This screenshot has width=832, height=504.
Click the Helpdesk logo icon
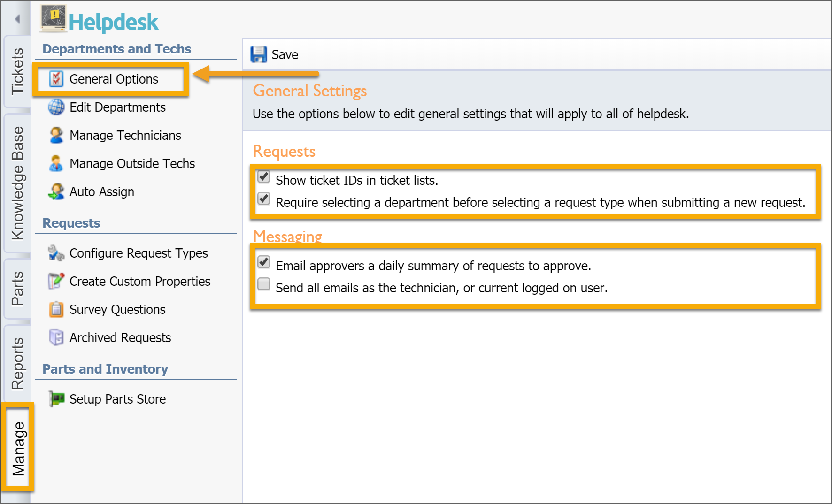[x=53, y=19]
